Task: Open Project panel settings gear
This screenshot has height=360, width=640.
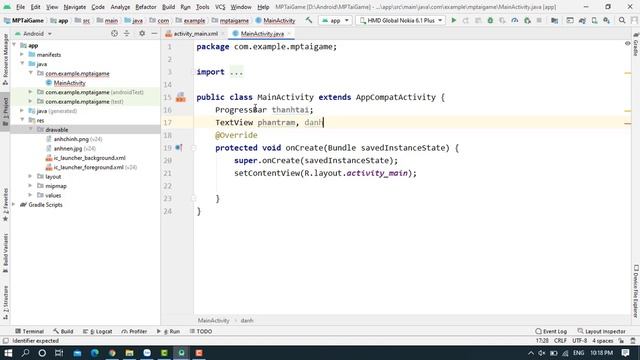Action: pyautogui.click(x=142, y=33)
